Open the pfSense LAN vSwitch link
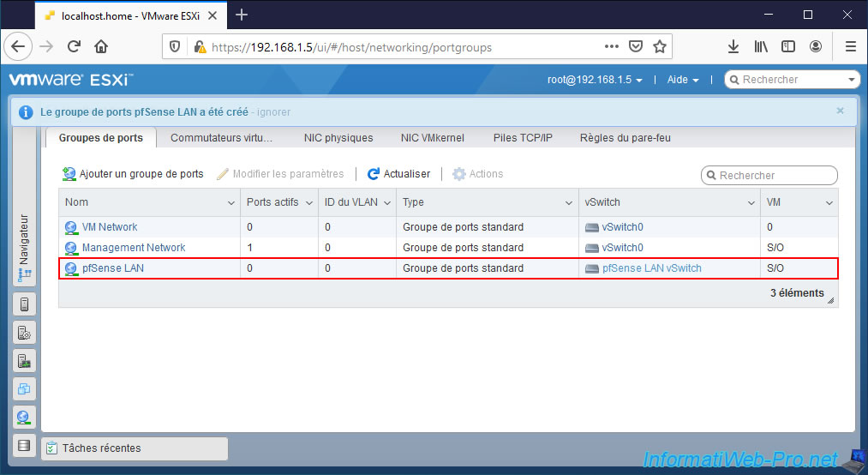 pos(651,268)
